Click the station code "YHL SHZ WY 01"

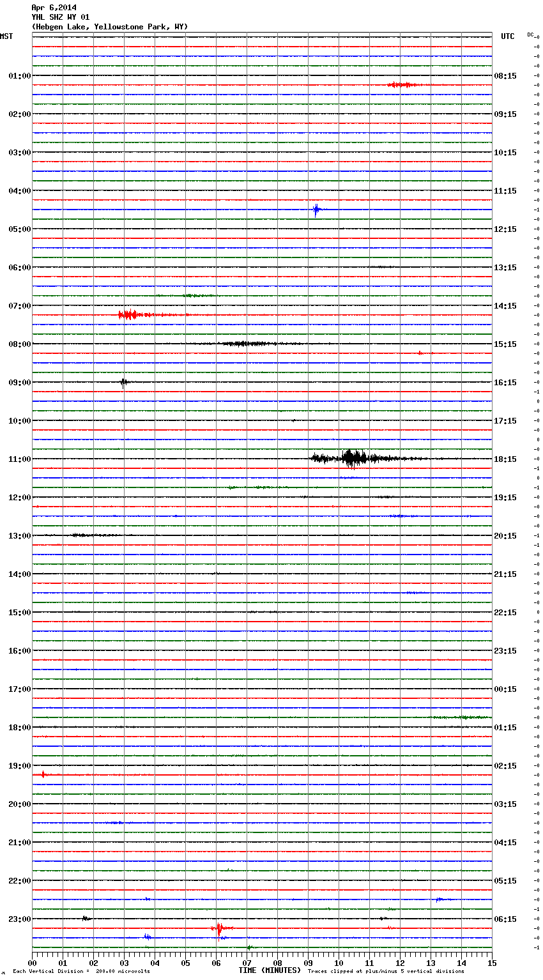tap(61, 17)
